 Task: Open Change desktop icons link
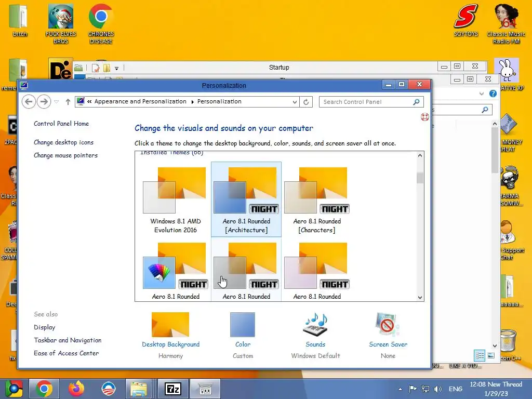coord(63,142)
